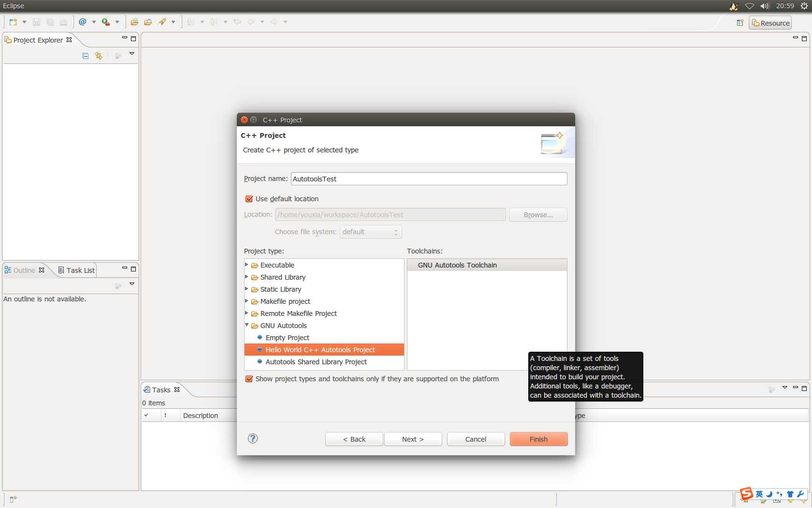Click the Shared Library folder label
The height and width of the screenshot is (508, 812).
pyautogui.click(x=283, y=277)
